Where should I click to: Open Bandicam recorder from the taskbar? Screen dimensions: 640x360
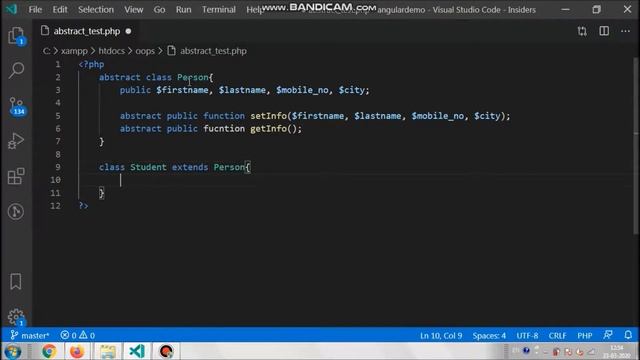(166, 351)
